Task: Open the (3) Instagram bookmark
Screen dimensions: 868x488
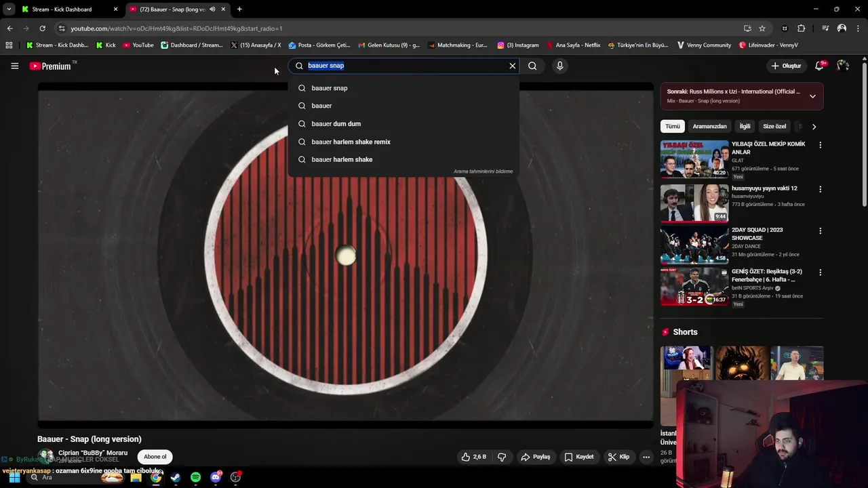Action: pyautogui.click(x=518, y=45)
